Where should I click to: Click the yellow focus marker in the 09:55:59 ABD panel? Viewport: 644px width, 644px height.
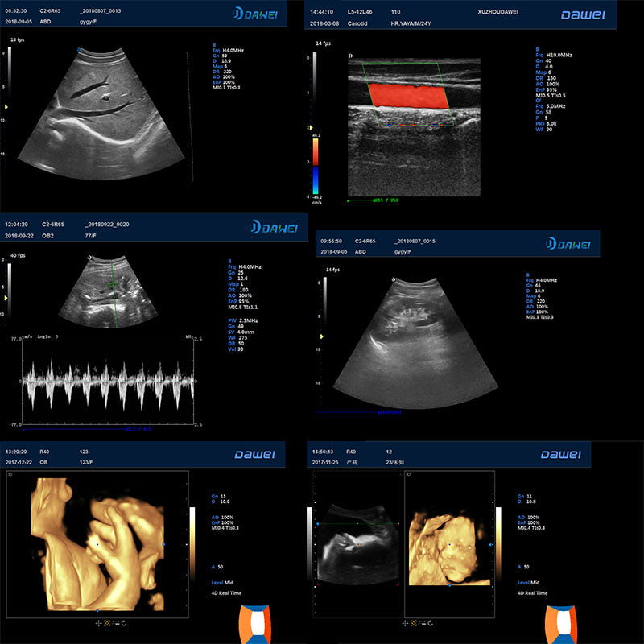click(321, 336)
